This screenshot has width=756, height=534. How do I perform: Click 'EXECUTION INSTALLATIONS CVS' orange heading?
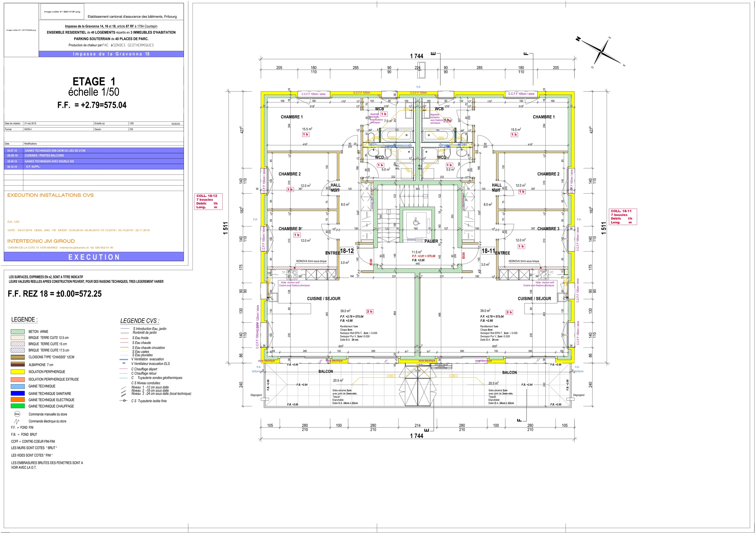coord(50,195)
